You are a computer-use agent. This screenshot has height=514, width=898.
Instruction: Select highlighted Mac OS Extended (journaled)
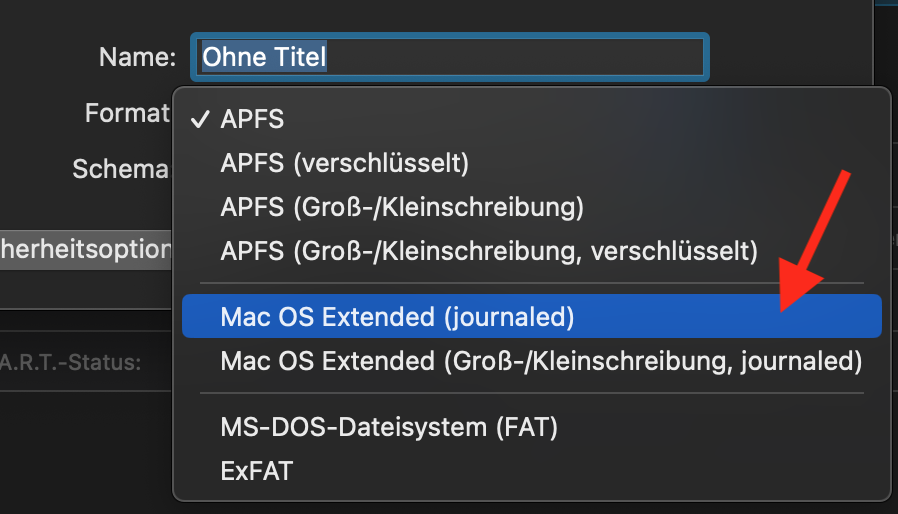(397, 317)
